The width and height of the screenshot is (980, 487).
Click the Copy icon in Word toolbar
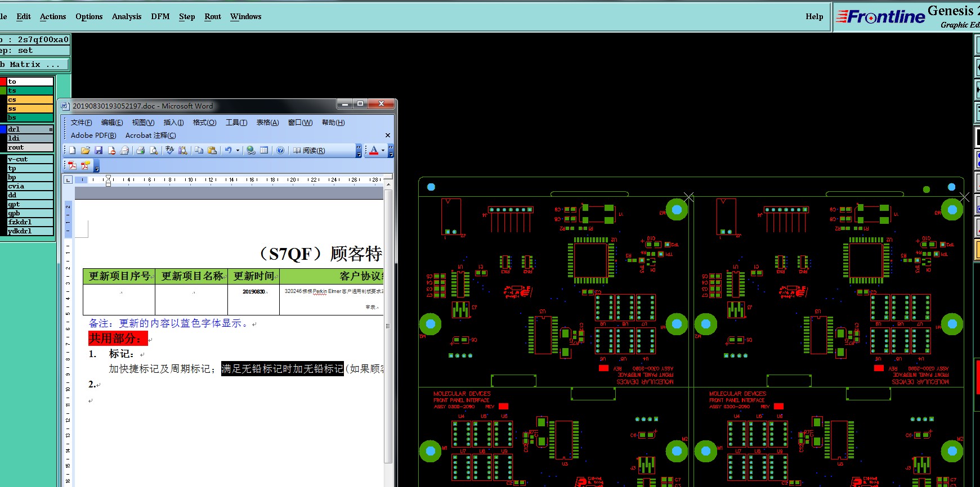(199, 150)
